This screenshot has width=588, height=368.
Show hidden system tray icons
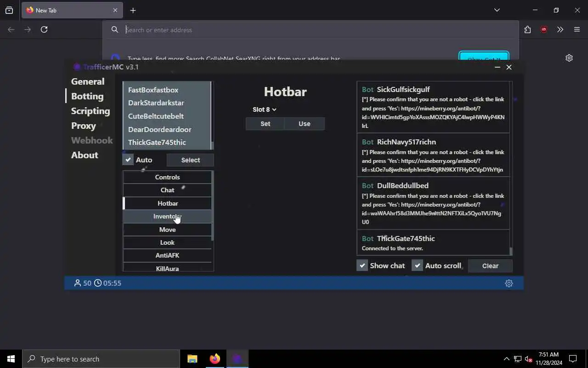click(506, 359)
